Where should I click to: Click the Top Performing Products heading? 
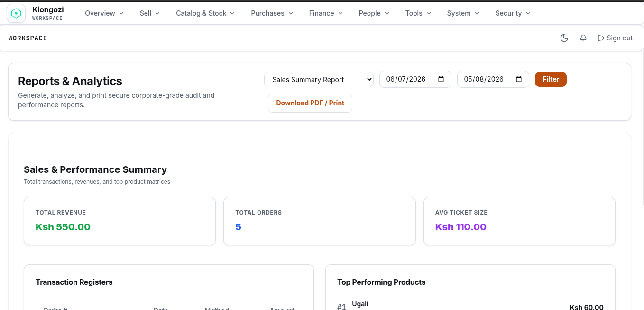381,282
